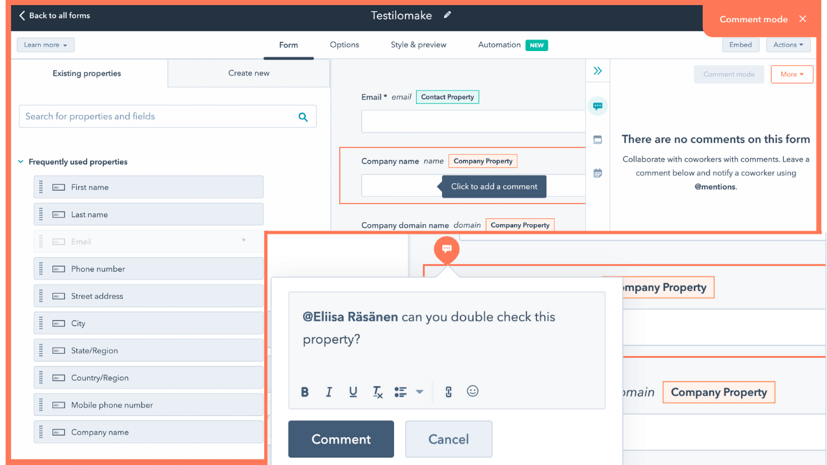The height and width of the screenshot is (465, 827).
Task: Apply bold formatting in comment editor
Action: point(305,392)
